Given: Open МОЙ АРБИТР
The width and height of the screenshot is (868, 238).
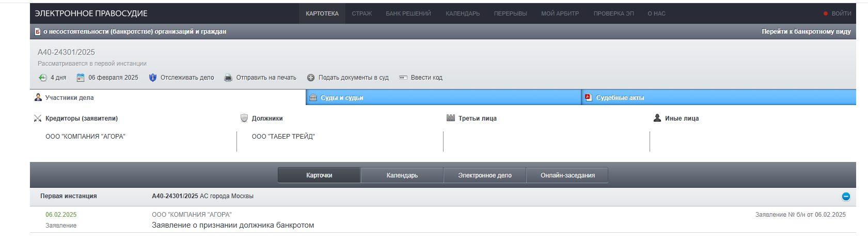Looking at the screenshot, I should pyautogui.click(x=560, y=13).
